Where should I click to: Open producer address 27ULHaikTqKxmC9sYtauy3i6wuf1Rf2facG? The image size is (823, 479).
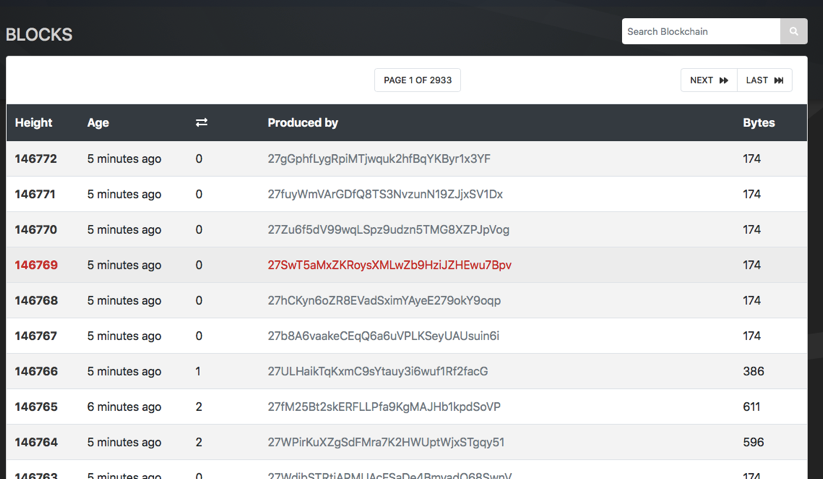(x=378, y=371)
